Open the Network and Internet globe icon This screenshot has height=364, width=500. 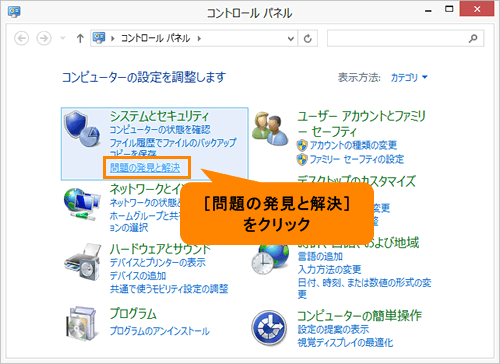point(82,203)
